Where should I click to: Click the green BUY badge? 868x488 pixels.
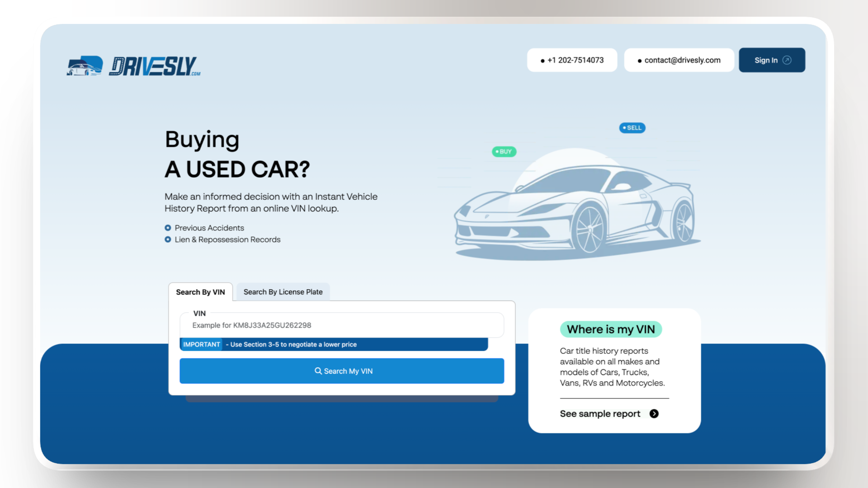coord(504,152)
